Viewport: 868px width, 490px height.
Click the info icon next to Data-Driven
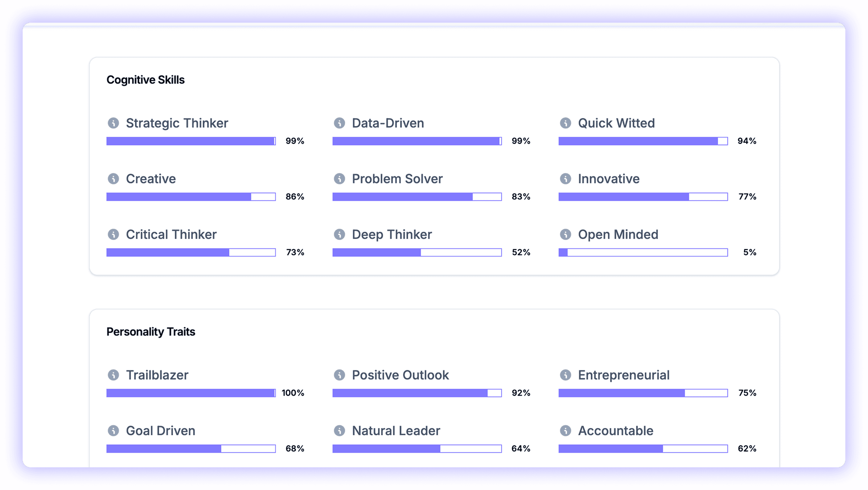339,123
